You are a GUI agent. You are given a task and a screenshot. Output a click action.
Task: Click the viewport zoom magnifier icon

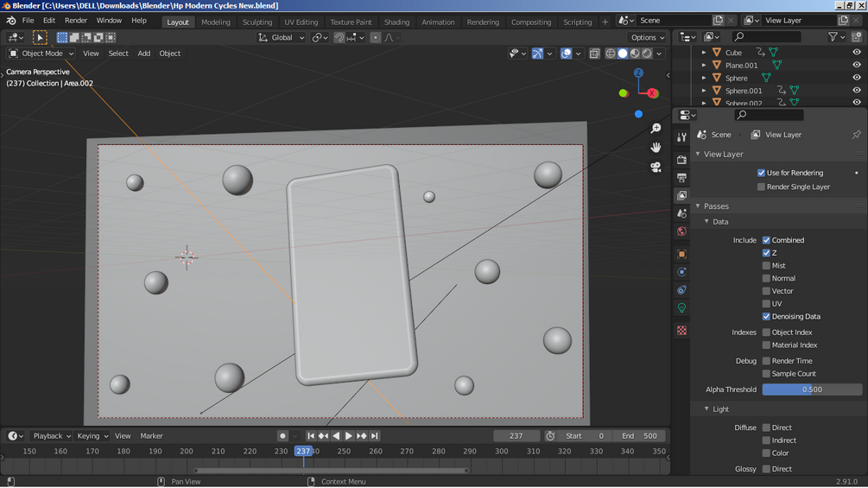click(656, 129)
